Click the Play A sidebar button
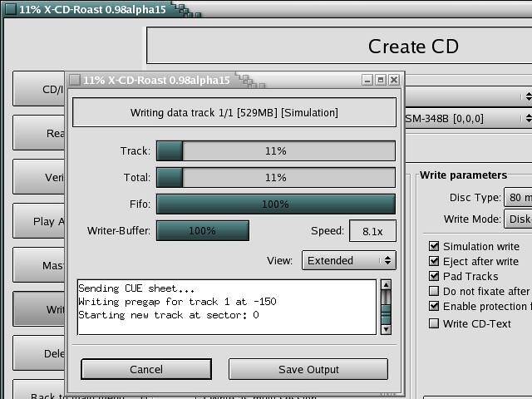 click(x=39, y=221)
